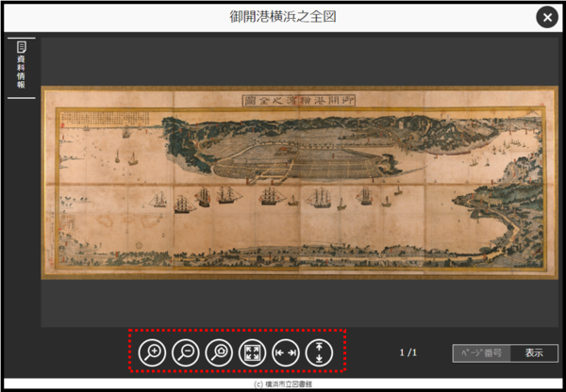Click the zoom out magnifier icon
The height and width of the screenshot is (392, 566).
(185, 353)
